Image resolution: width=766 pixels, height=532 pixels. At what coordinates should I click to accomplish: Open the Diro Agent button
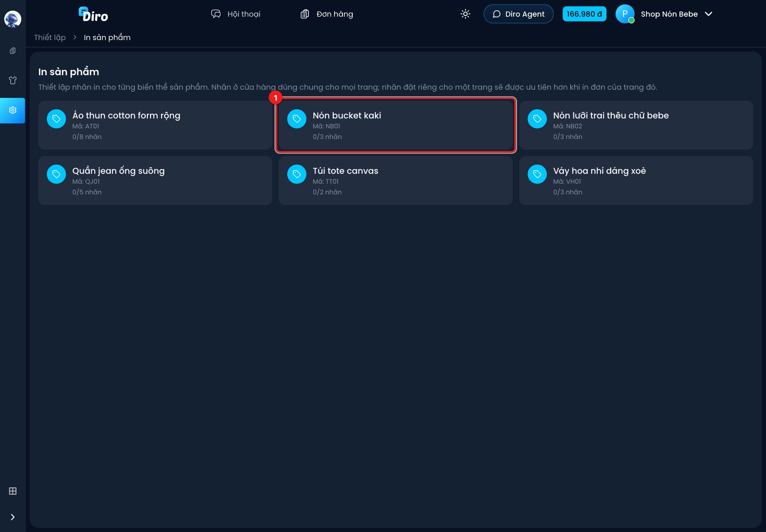[x=518, y=14]
